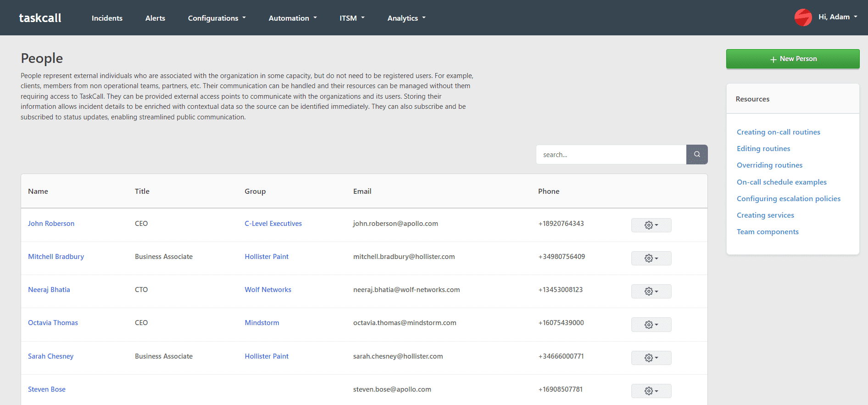Viewport: 868px width, 405px height.
Task: Select email octavia.thomas@mindstorm.com
Action: [405, 323]
